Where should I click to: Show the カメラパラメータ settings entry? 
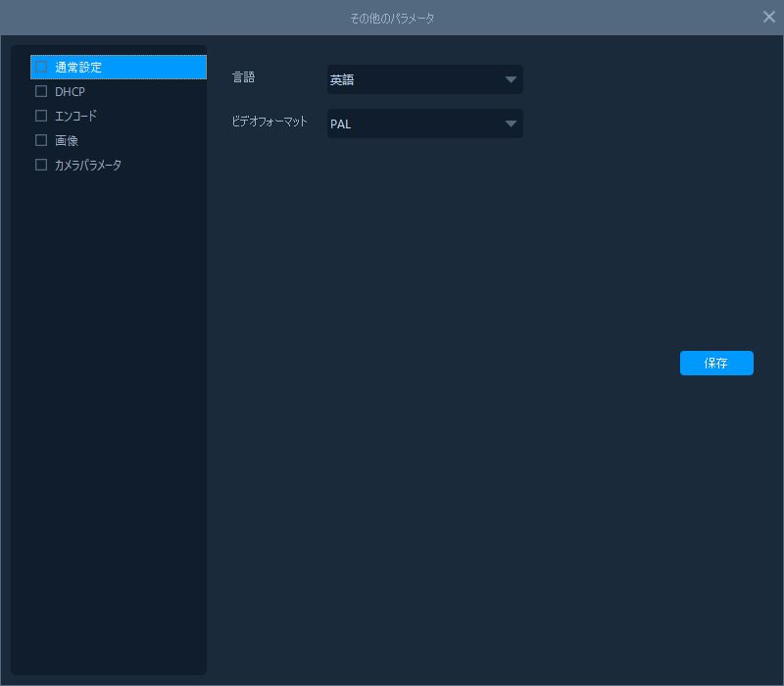(88, 166)
